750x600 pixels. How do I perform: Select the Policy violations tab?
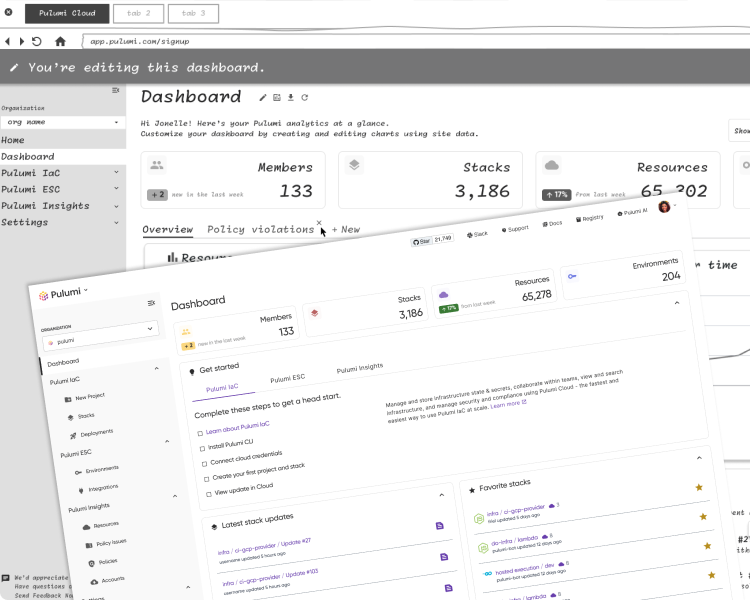tap(261, 230)
